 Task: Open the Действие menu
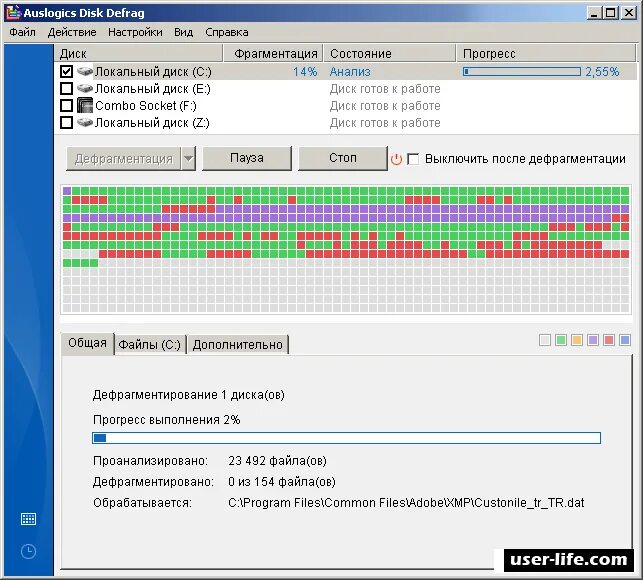(72, 32)
